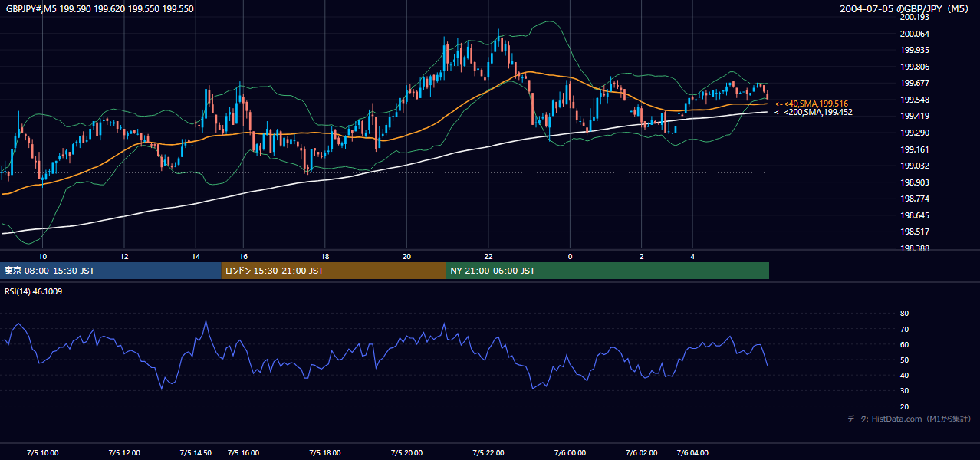Select the 7/5 20:00 bottom time label
The height and width of the screenshot is (460, 980).
point(406,453)
